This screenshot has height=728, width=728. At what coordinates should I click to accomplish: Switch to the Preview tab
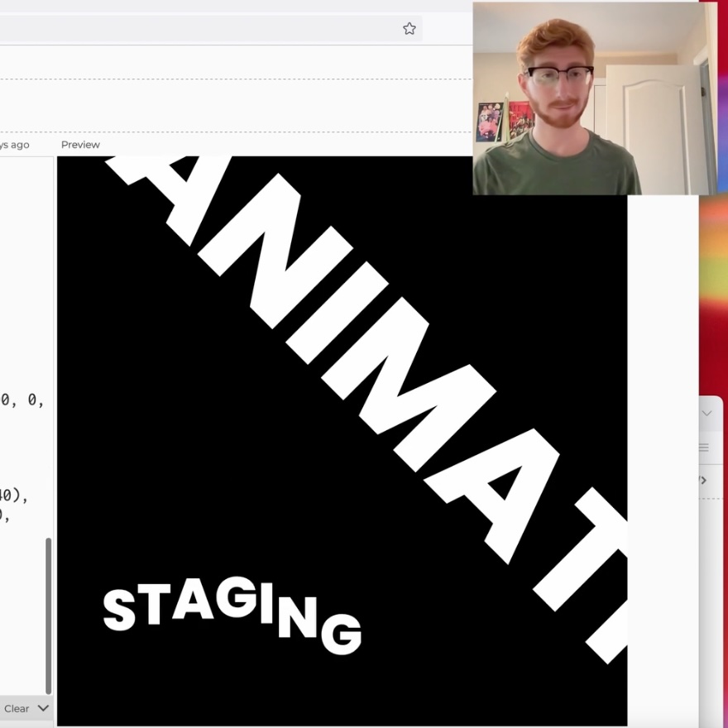[x=80, y=144]
